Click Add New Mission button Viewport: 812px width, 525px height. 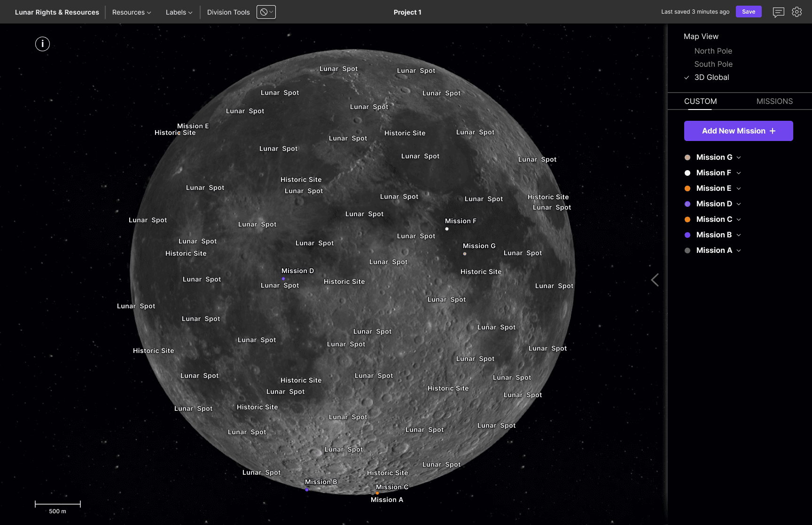738,131
